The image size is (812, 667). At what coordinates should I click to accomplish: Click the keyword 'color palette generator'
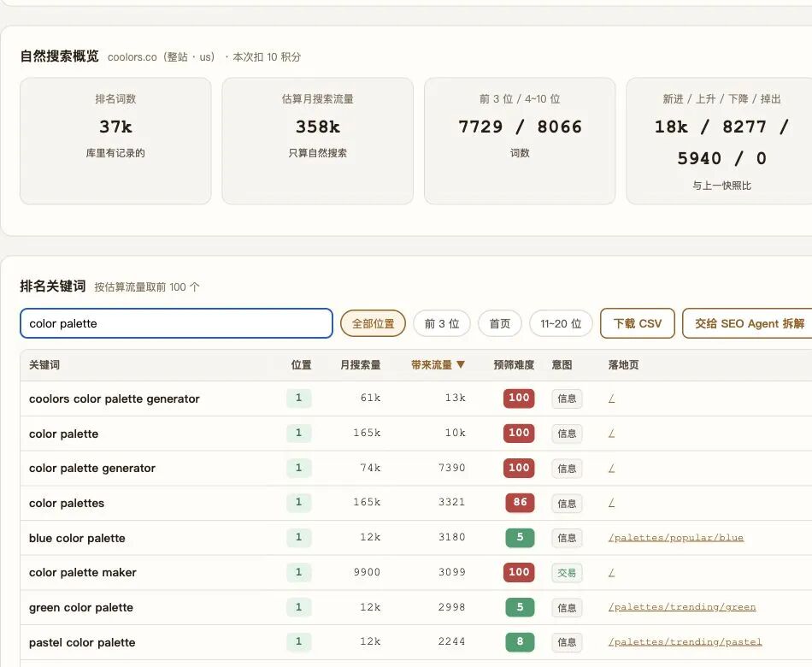pyautogui.click(x=92, y=468)
